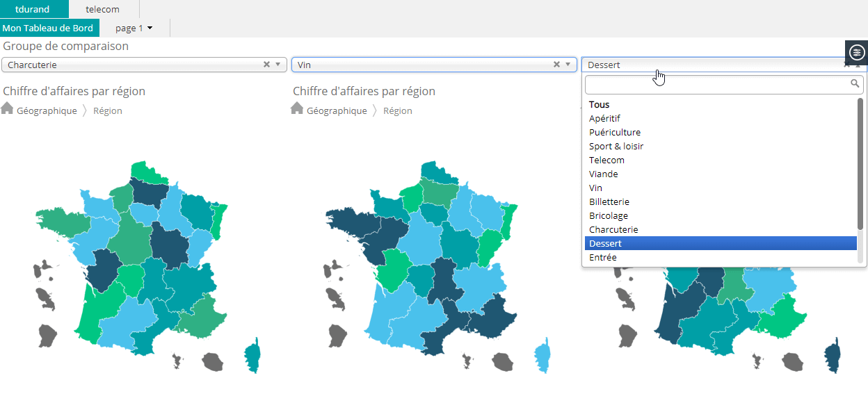Choose Puériculture in the dropdown list
The width and height of the screenshot is (868, 412).
721,133
